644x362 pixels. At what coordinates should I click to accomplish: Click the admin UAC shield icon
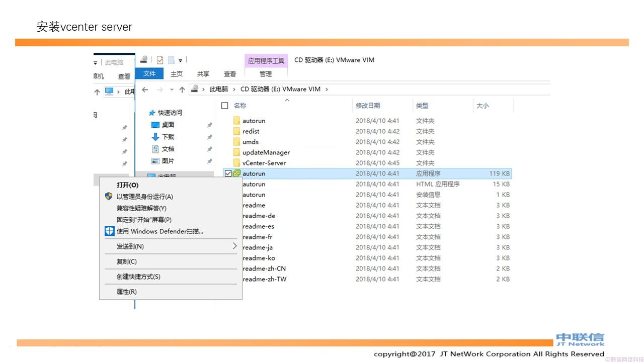[108, 196]
